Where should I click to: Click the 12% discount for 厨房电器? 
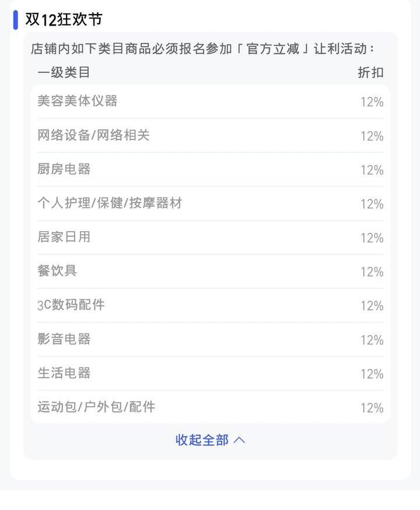(x=372, y=170)
